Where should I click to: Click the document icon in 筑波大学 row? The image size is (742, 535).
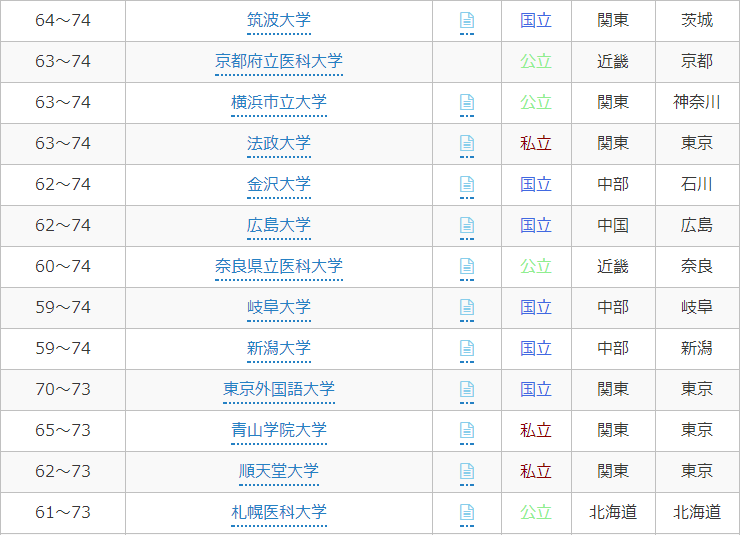pyautogui.click(x=466, y=21)
